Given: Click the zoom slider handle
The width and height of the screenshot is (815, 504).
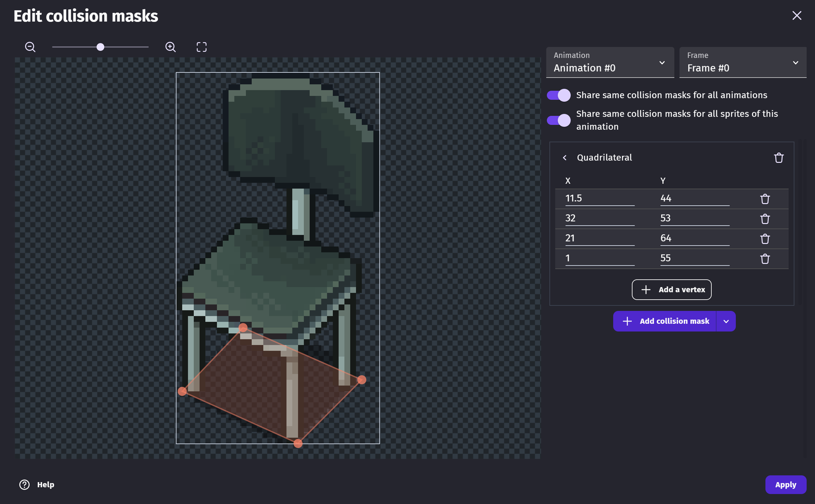Looking at the screenshot, I should coord(100,47).
